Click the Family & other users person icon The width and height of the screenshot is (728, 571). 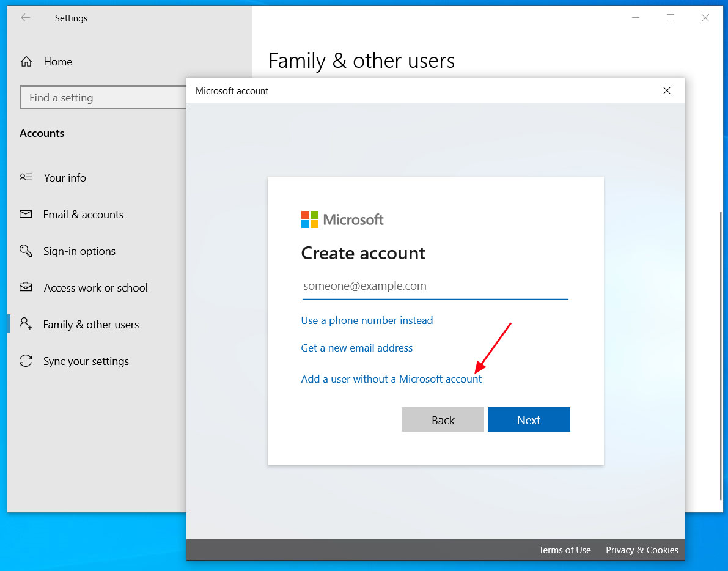(26, 323)
